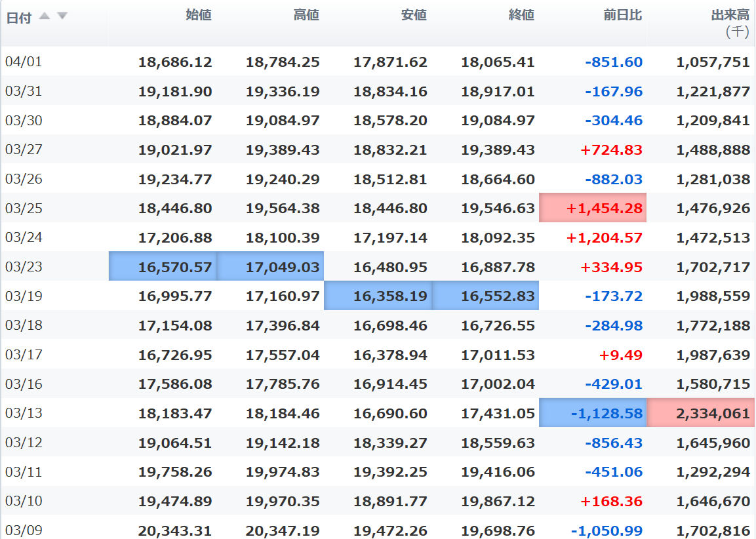
Task: Click the 安値 column header
Action: point(414,16)
